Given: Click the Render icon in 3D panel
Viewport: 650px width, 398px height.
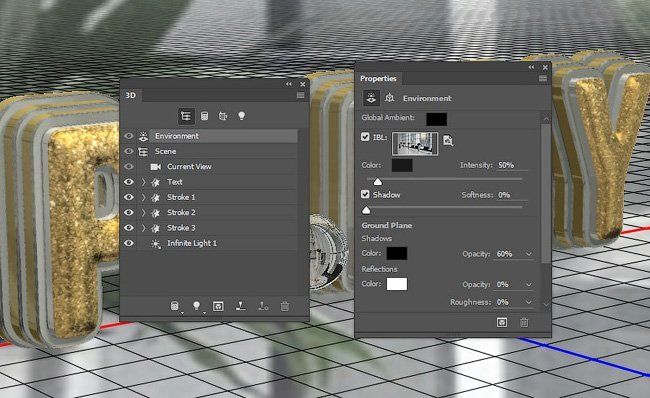Looking at the screenshot, I should 218,306.
